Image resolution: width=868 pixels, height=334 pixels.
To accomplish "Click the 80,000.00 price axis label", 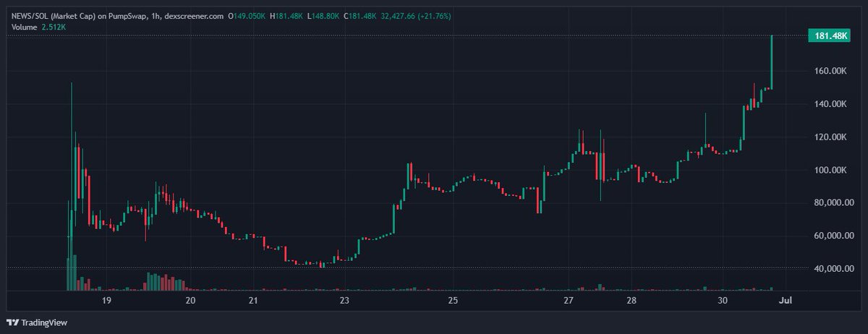I will tap(833, 203).
